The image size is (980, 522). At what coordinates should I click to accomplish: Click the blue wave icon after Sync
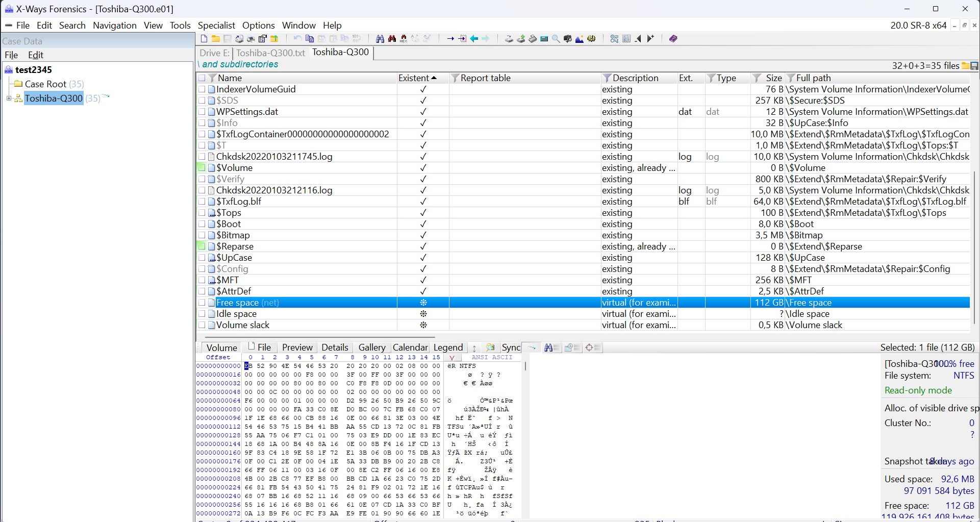point(532,347)
